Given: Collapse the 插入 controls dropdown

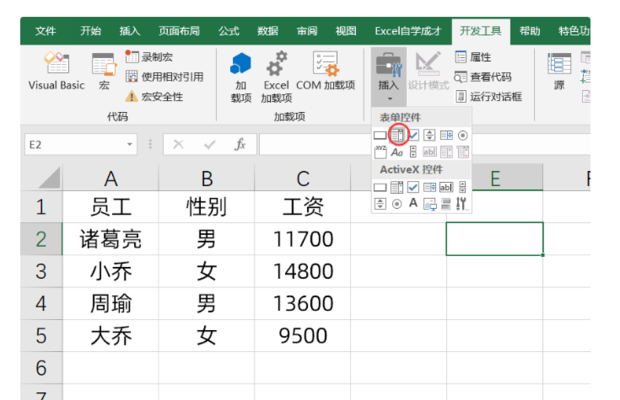Looking at the screenshot, I should pos(388,78).
